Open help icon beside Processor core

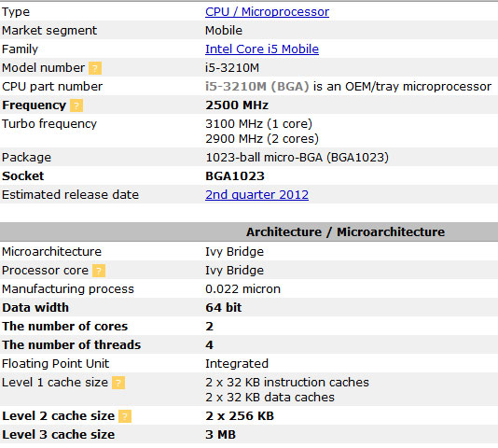(x=99, y=271)
